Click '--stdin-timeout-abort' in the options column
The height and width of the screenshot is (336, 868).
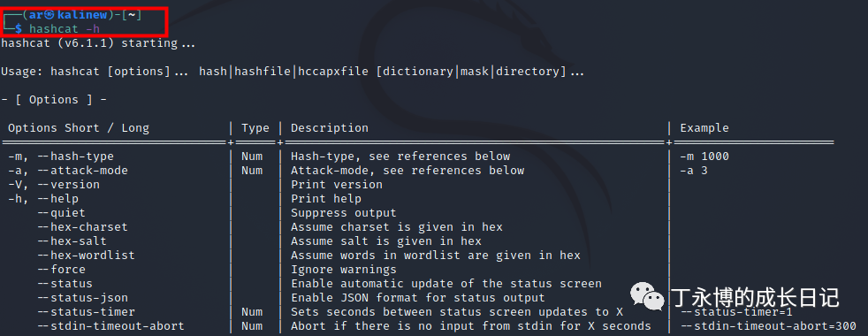tap(110, 326)
